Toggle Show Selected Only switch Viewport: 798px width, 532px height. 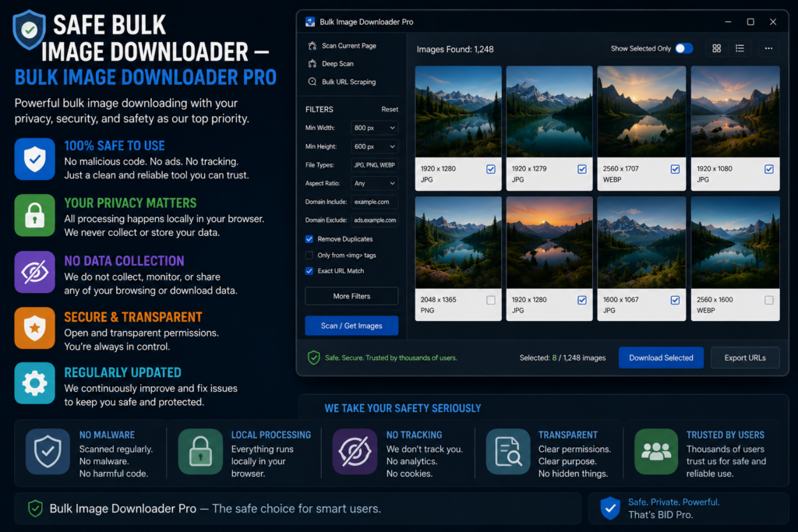(684, 48)
